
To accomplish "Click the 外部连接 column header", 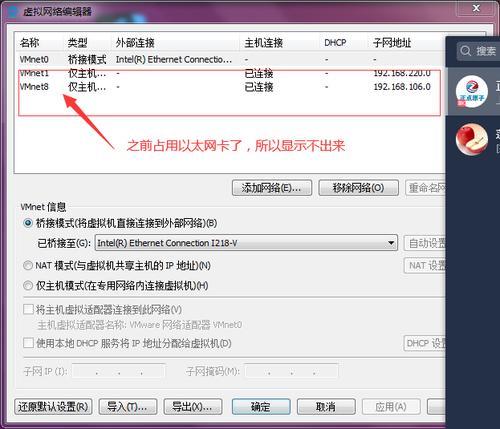I will (x=175, y=43).
